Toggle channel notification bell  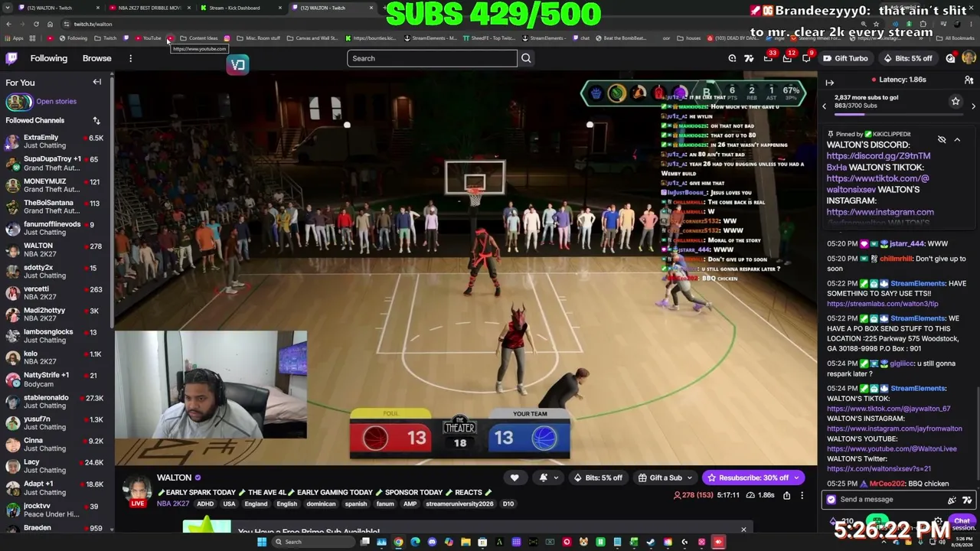(x=543, y=478)
